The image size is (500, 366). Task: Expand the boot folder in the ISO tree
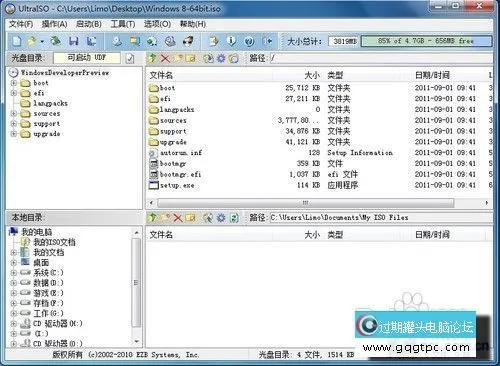(14, 83)
